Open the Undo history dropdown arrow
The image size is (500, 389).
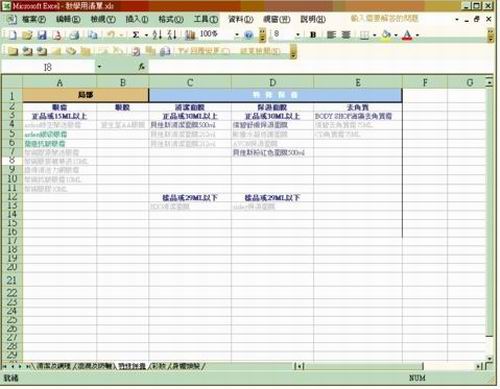tap(122, 35)
